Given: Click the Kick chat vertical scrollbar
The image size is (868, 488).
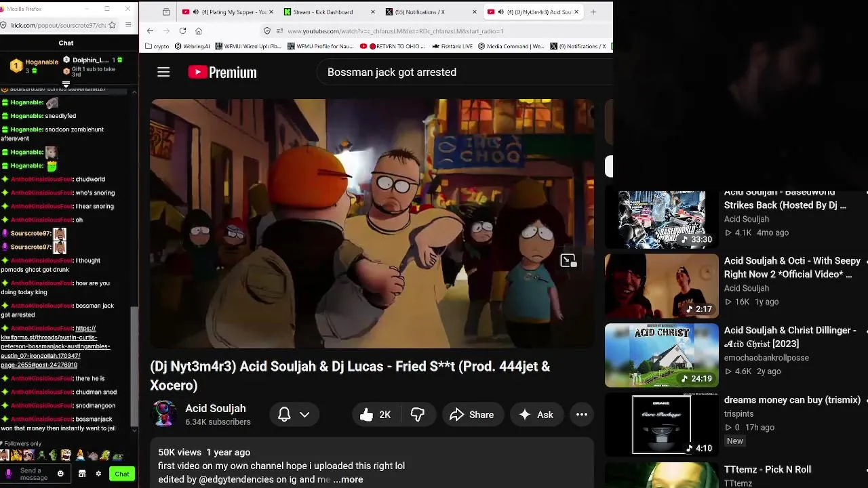Looking at the screenshot, I should 134,366.
